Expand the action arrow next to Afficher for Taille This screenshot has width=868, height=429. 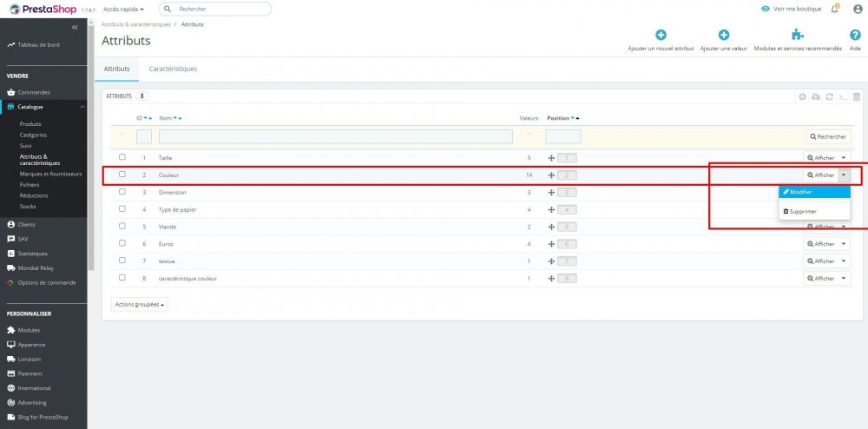point(845,158)
